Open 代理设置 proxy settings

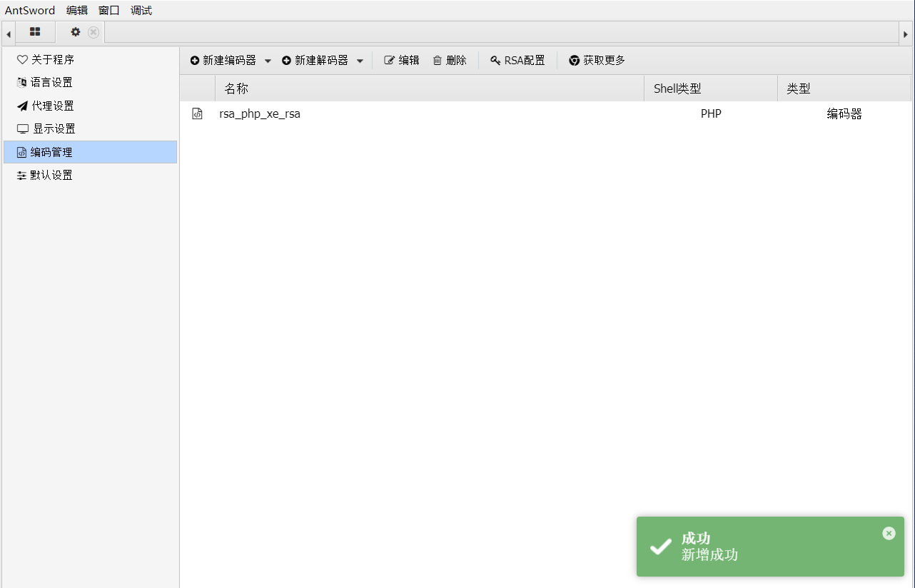pyautogui.click(x=90, y=106)
